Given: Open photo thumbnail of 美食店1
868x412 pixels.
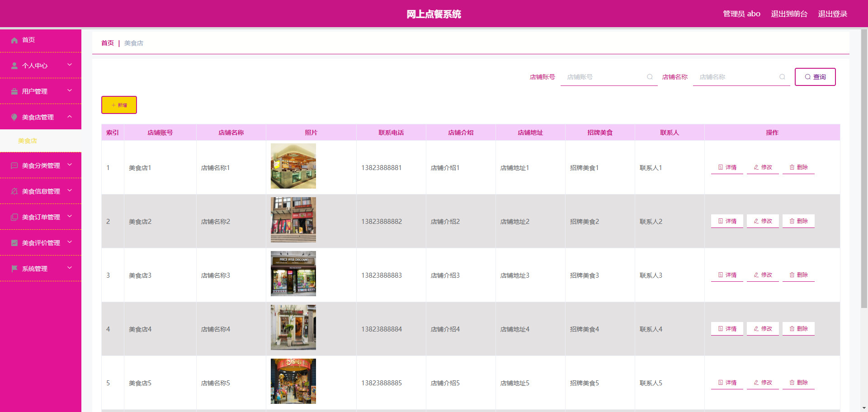Looking at the screenshot, I should [293, 166].
